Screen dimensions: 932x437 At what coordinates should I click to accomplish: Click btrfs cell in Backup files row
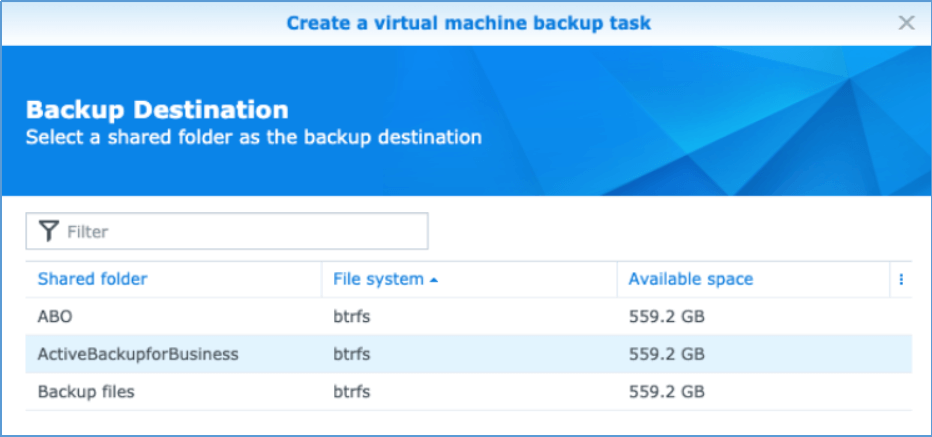click(x=352, y=391)
